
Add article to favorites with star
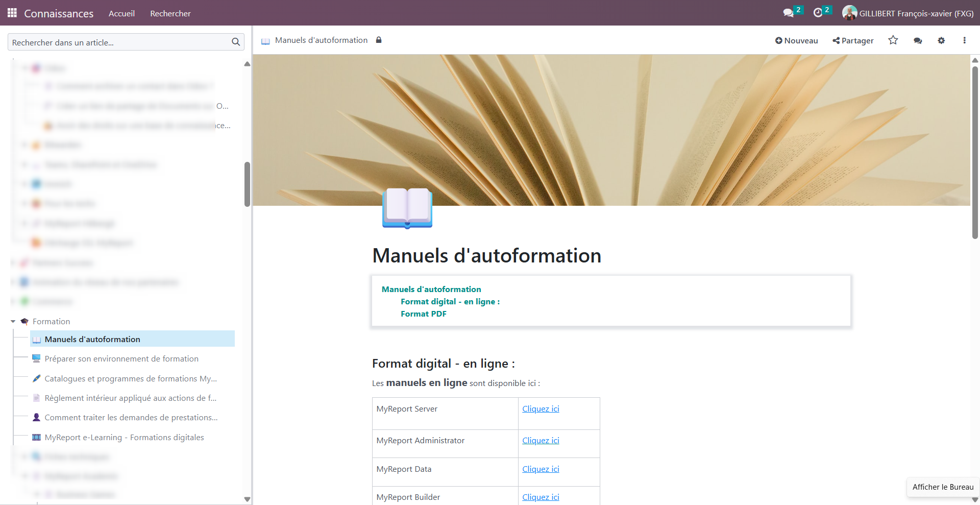click(x=893, y=40)
